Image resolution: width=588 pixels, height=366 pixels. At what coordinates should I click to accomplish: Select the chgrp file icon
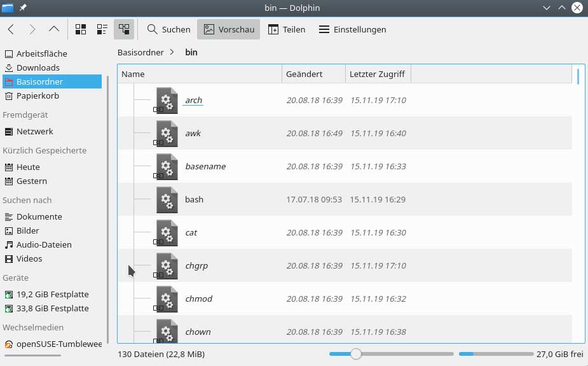coord(167,265)
